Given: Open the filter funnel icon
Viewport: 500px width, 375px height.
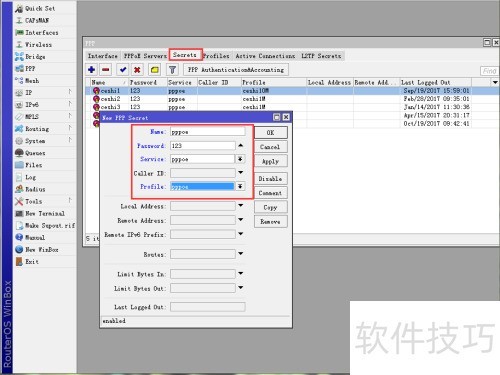Looking at the screenshot, I should pos(172,70).
